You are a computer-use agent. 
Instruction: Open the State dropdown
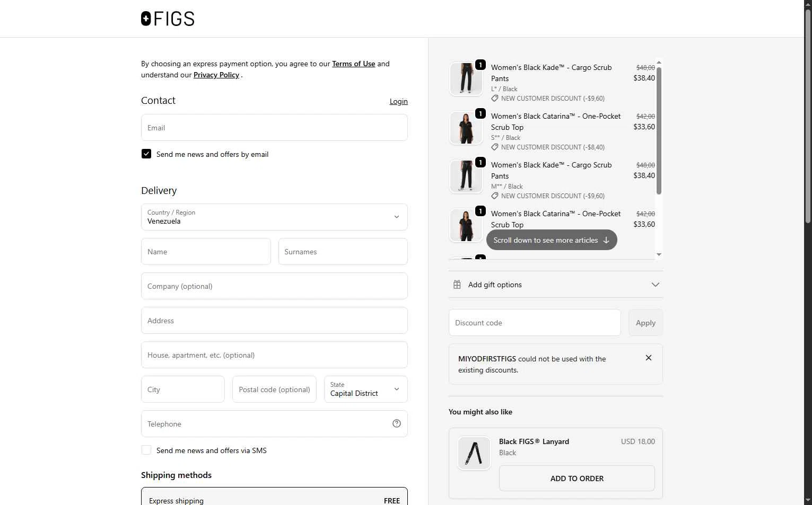(365, 389)
